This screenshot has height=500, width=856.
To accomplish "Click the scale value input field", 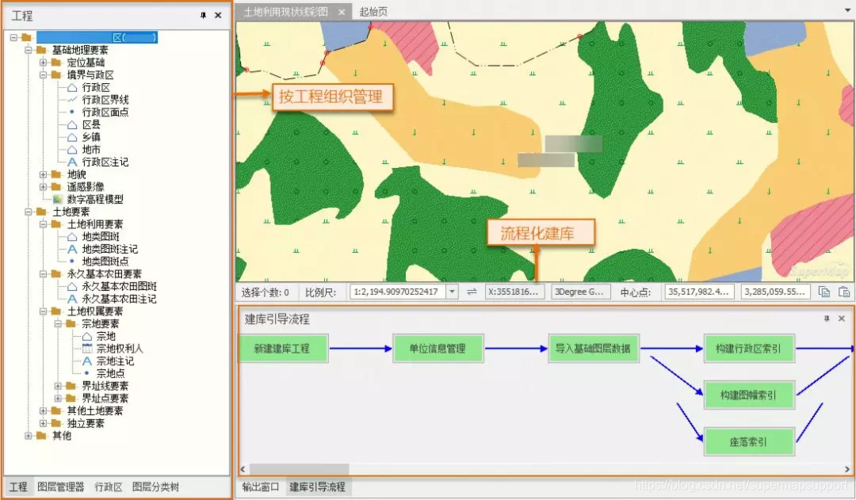I will (x=398, y=292).
